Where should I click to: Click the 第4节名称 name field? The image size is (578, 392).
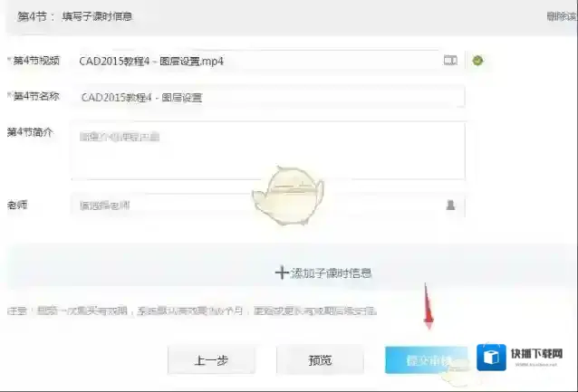(x=267, y=97)
